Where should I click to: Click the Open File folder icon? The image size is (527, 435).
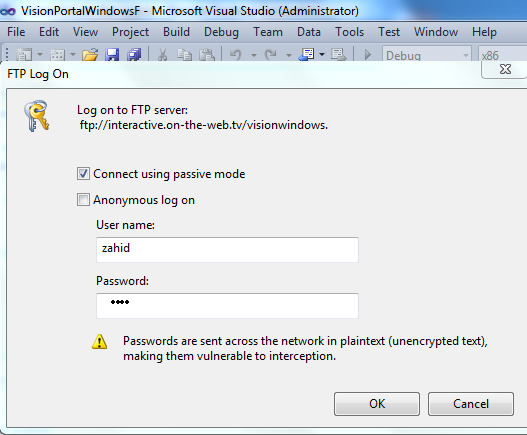90,54
